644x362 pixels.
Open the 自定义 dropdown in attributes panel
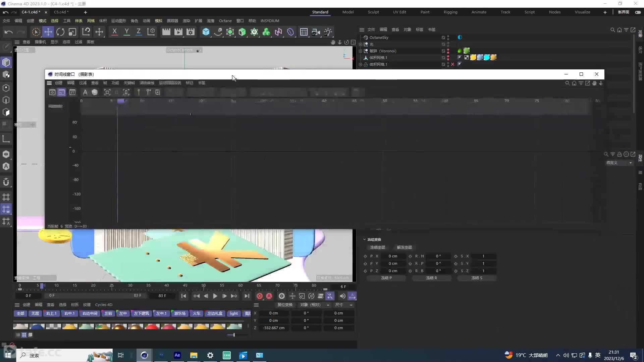point(619,163)
